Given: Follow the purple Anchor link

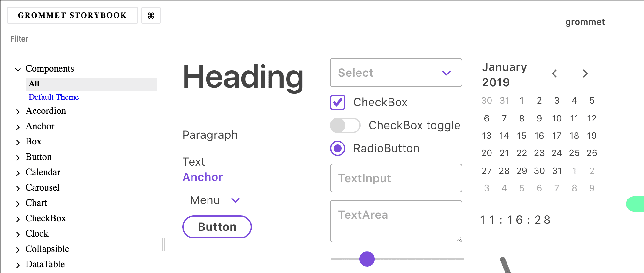Looking at the screenshot, I should pyautogui.click(x=203, y=177).
